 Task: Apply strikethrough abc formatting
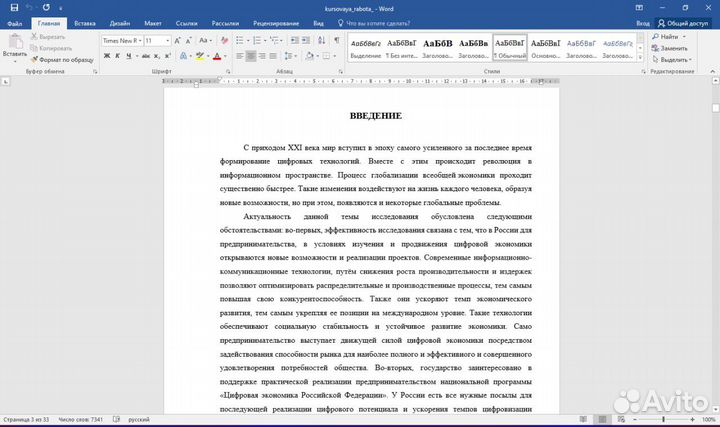[146, 56]
